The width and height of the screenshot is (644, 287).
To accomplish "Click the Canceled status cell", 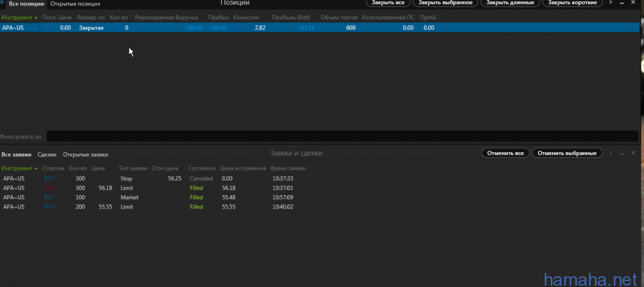I will [201, 178].
